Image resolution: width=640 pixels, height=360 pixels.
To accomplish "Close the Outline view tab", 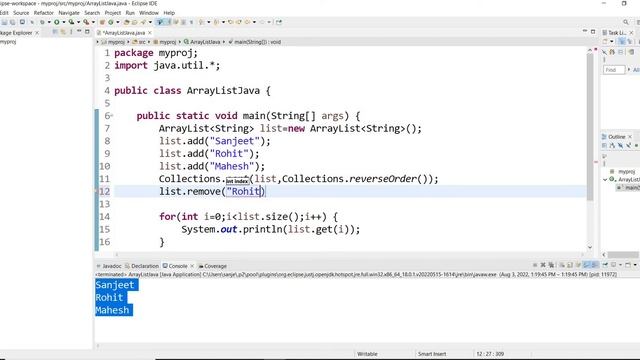I will tap(630, 137).
